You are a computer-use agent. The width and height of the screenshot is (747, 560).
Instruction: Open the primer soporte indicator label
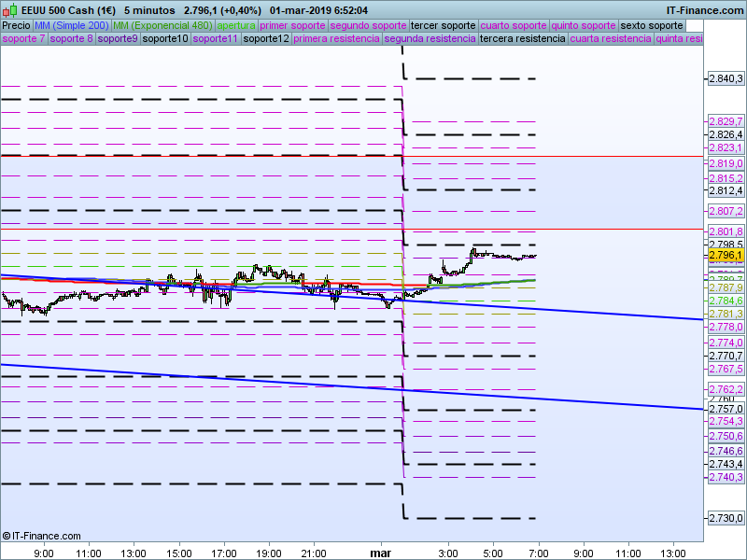point(293,25)
